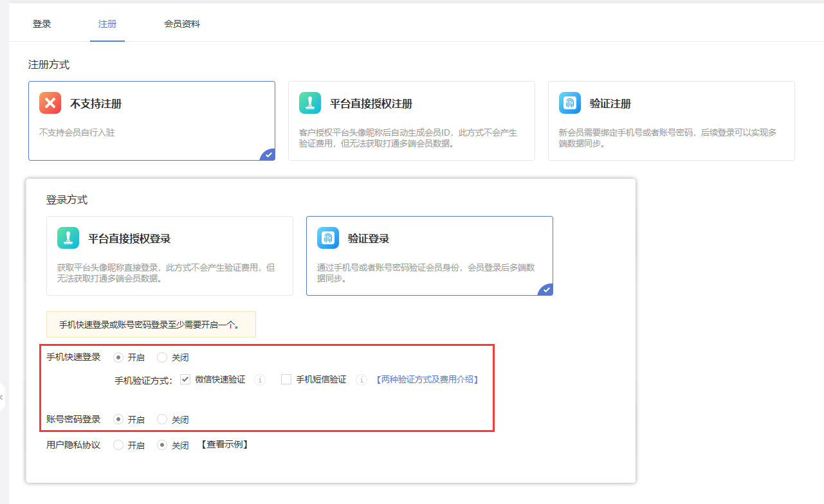Enable 用户隐私协议 by selecting 开启

pyautogui.click(x=118, y=445)
